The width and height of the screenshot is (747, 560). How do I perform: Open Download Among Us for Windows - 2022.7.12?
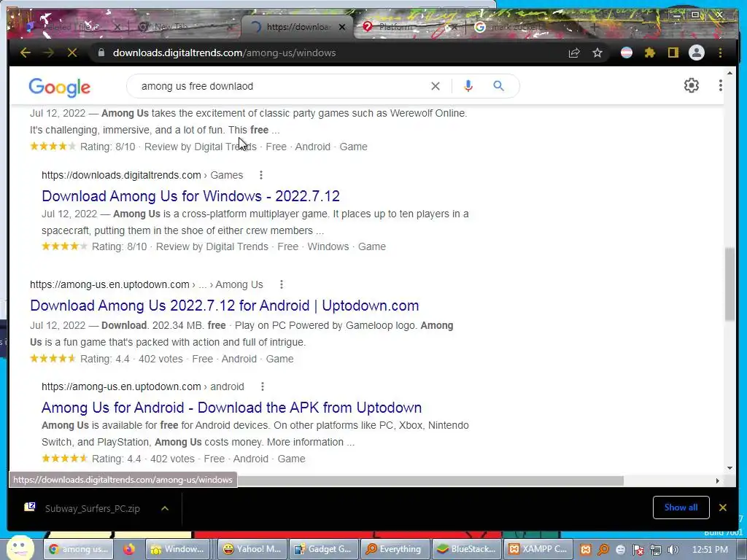(x=190, y=196)
